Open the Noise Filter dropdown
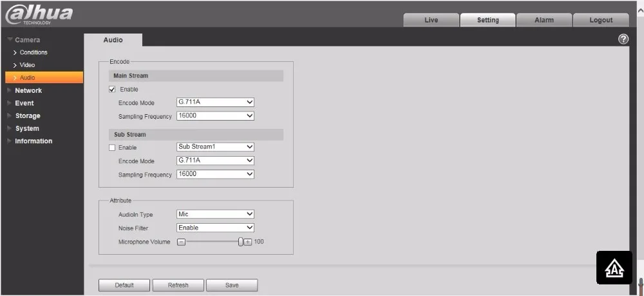Viewport: 644px width, 296px height. pyautogui.click(x=215, y=228)
